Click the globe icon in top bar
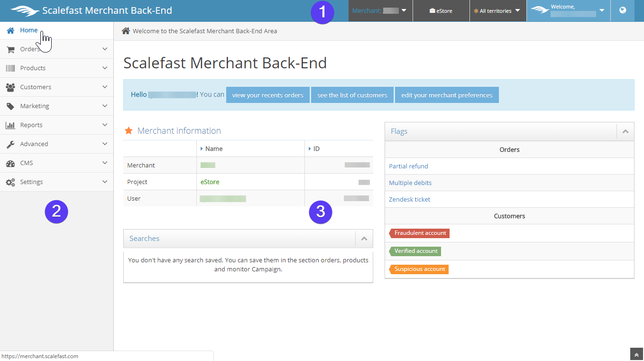The width and height of the screenshot is (644, 361). coord(622,10)
